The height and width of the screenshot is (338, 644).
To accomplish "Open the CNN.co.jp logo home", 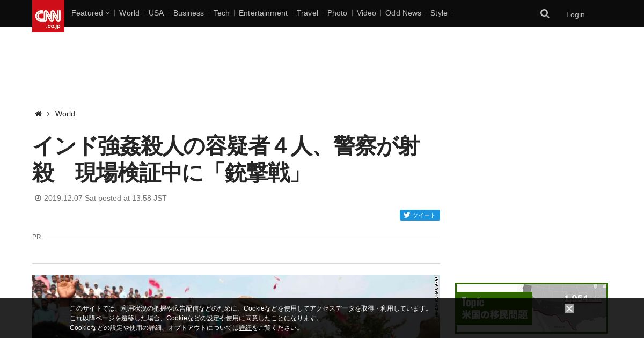I will 48,16.
